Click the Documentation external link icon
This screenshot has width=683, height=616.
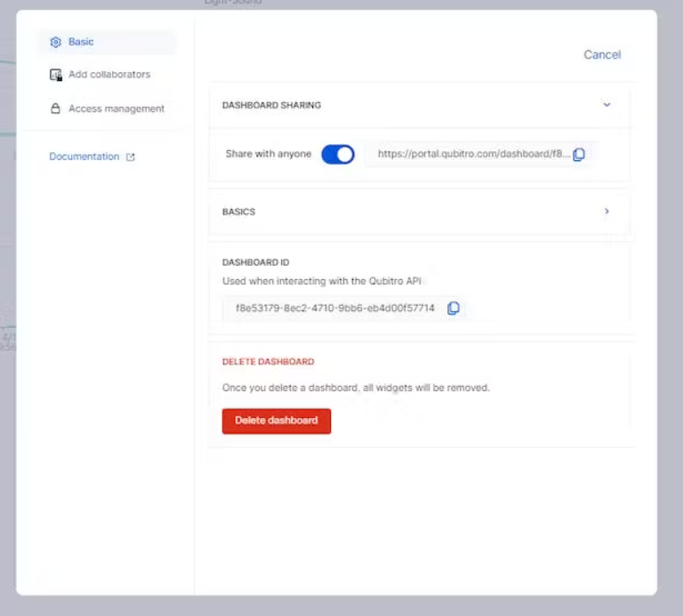130,157
